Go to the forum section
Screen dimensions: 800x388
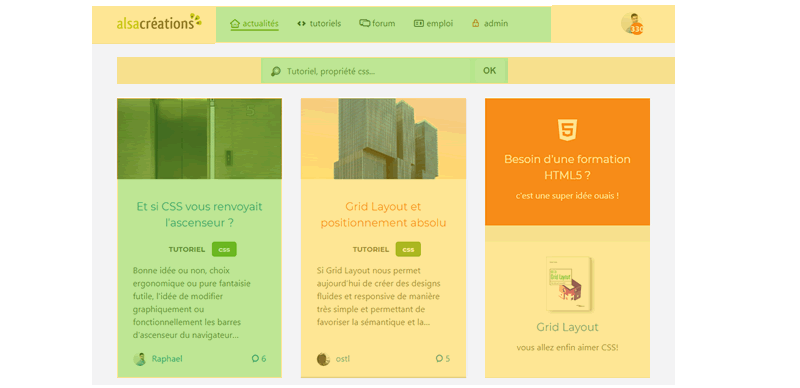pyautogui.click(x=377, y=23)
